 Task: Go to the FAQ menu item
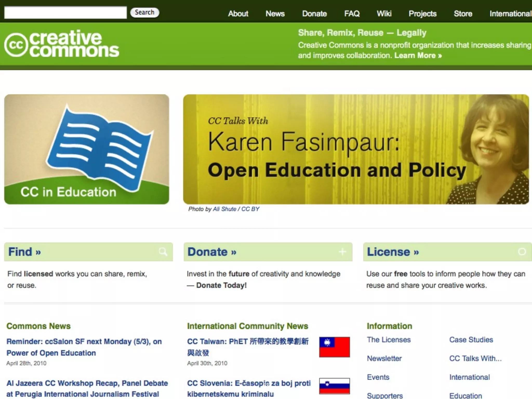pos(352,14)
